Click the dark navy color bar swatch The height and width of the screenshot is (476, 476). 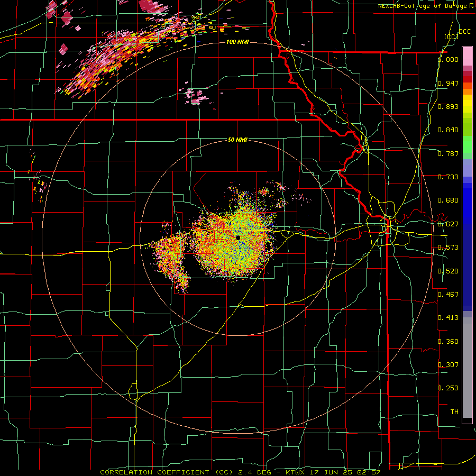point(467,267)
